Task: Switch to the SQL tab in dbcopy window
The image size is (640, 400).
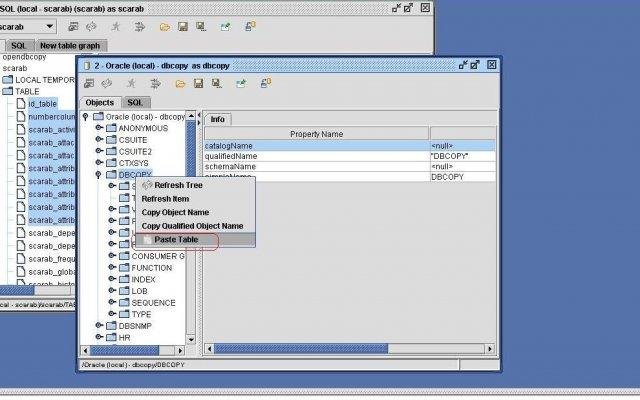Action: click(x=135, y=102)
